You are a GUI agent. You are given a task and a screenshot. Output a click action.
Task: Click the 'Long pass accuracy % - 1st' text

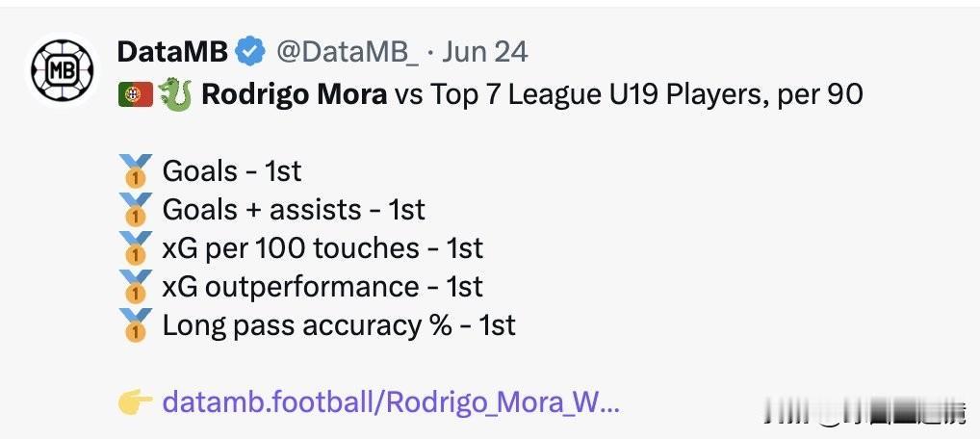[x=339, y=325]
